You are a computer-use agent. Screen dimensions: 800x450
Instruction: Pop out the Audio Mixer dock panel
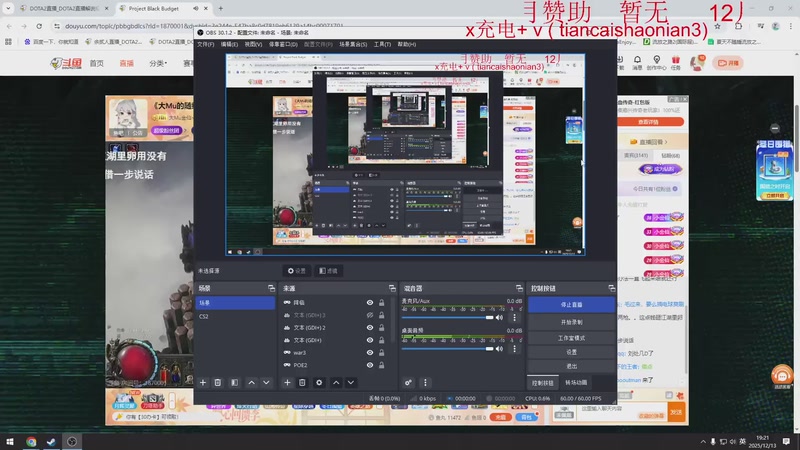click(x=519, y=288)
